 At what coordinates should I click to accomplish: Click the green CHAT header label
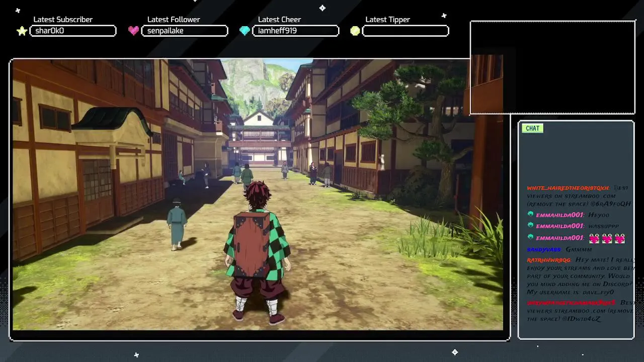pyautogui.click(x=532, y=128)
